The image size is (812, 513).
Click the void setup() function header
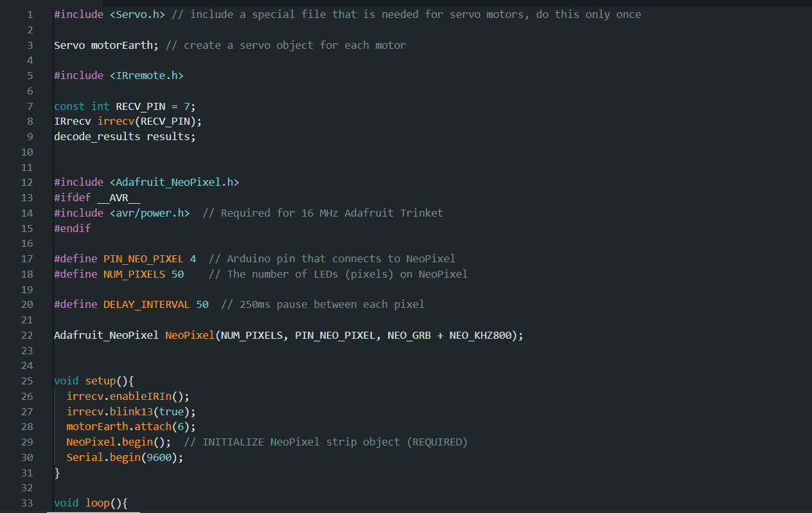click(x=93, y=381)
